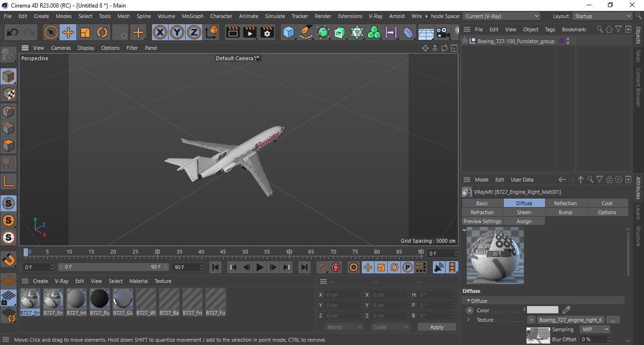Click the Diffuse color swatch
This screenshot has width=644, height=345.
[x=543, y=310]
